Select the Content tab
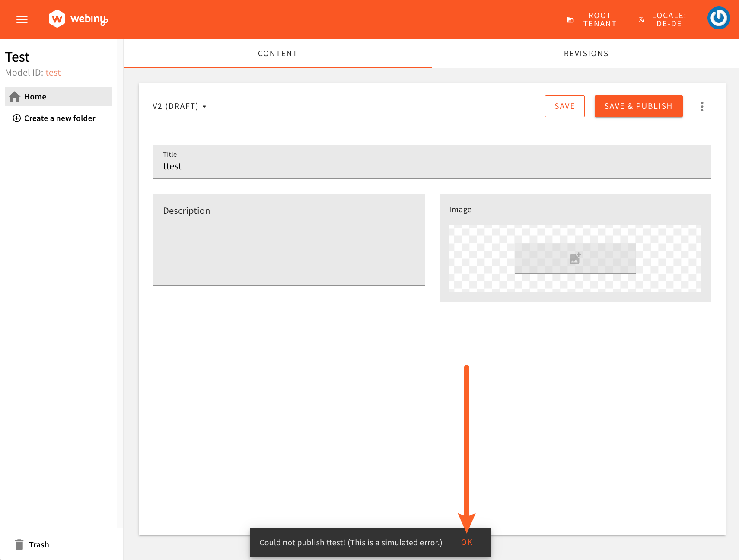The width and height of the screenshot is (739, 560). coord(277,54)
